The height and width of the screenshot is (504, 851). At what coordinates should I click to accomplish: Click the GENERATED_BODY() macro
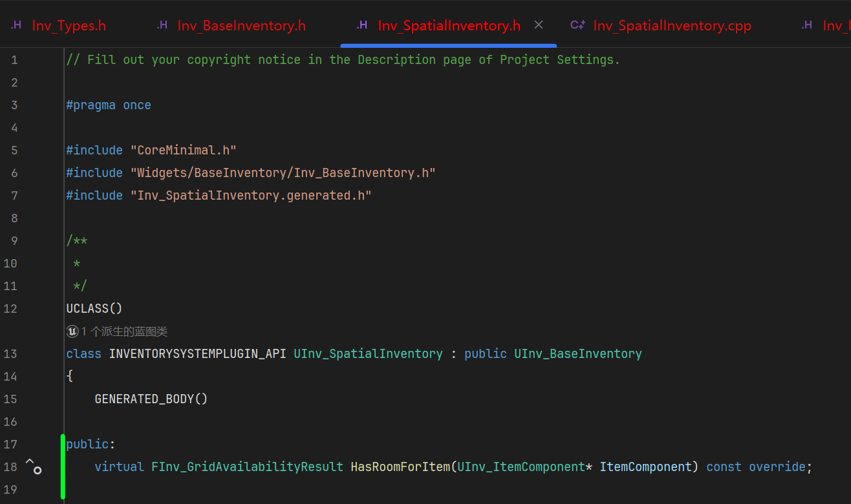point(151,399)
